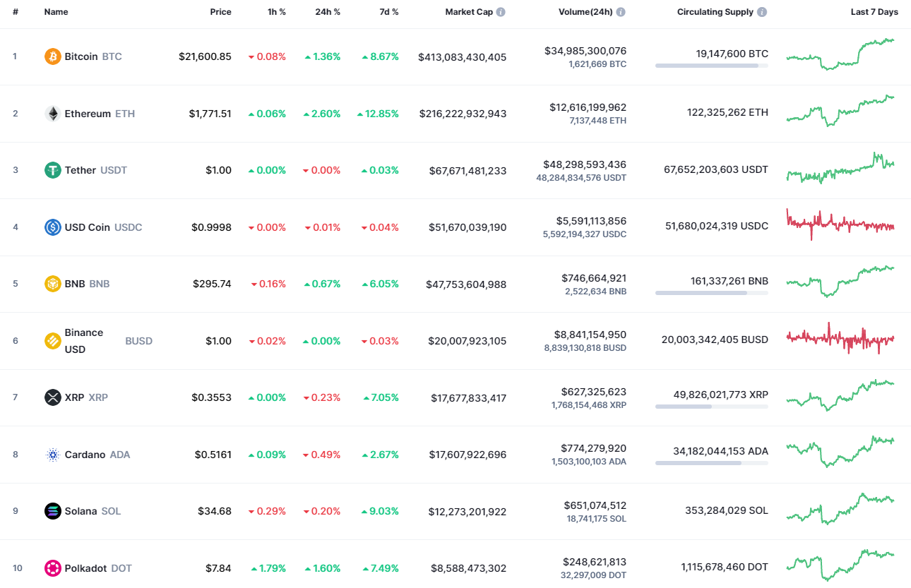911x588 pixels.
Task: Click the Solana logo icon
Action: (x=52, y=511)
